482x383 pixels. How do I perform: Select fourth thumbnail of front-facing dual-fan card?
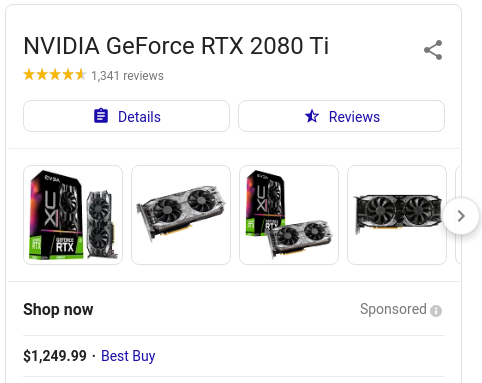click(x=397, y=215)
